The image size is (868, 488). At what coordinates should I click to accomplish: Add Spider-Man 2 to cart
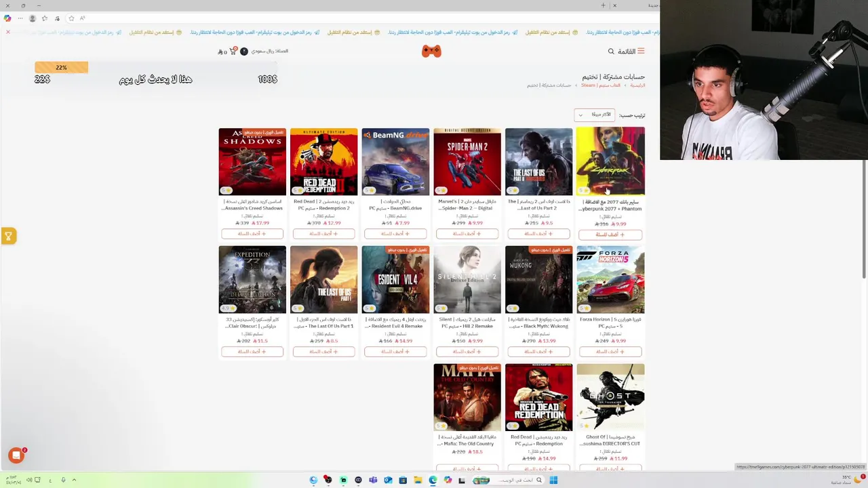(467, 234)
